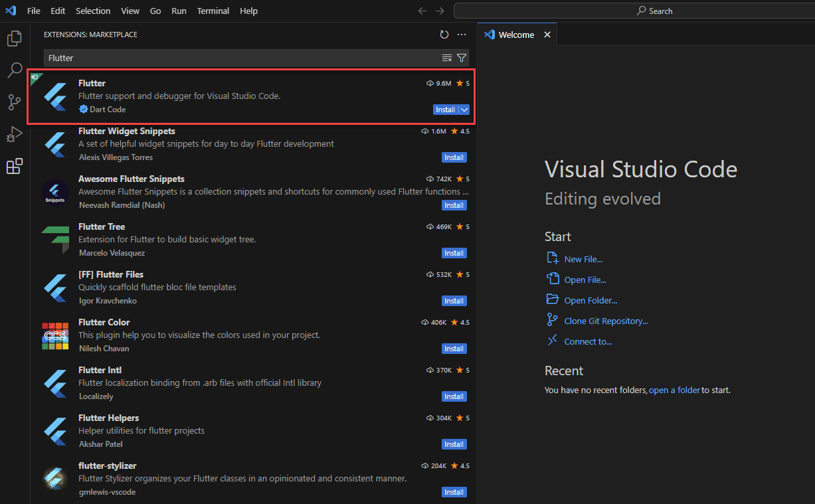
Task: Select the Flutter Intl extension title
Action: pos(100,370)
